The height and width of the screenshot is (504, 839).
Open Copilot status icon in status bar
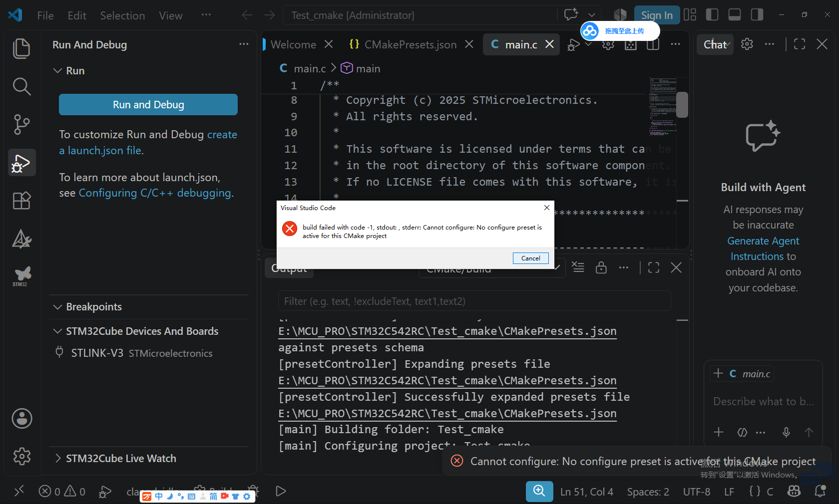[794, 492]
